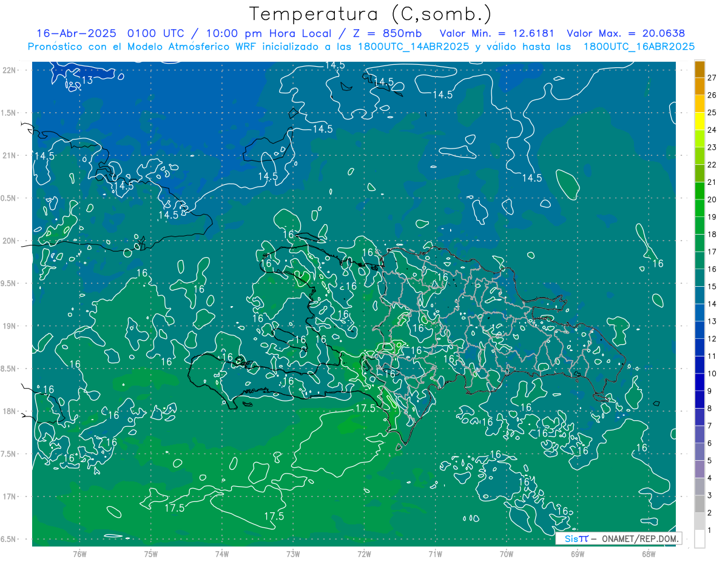Image resolution: width=728 pixels, height=562 pixels.
Task: Click the '70W' longitude axis label
Action: pyautogui.click(x=506, y=554)
